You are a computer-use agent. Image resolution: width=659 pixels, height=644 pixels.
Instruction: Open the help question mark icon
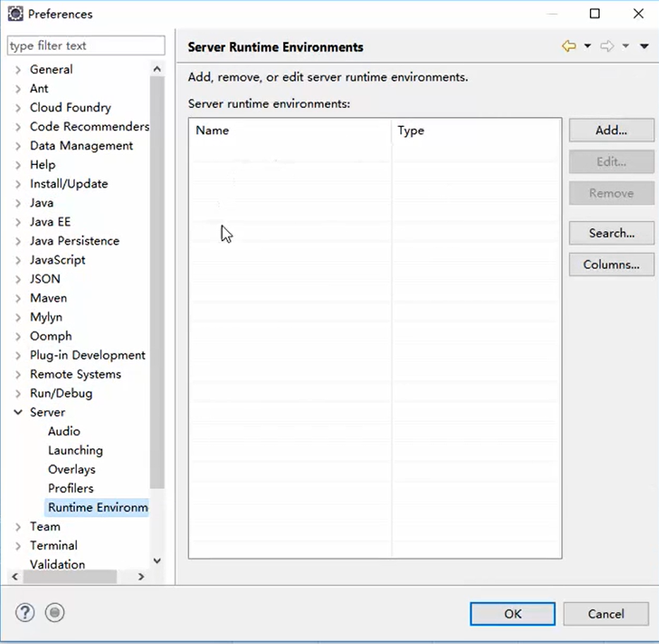pyautogui.click(x=25, y=612)
